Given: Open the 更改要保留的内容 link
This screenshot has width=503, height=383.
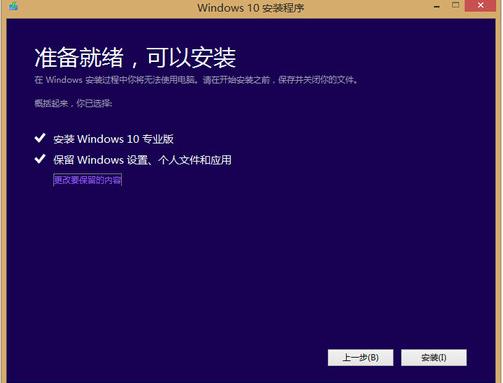Looking at the screenshot, I should (87, 180).
